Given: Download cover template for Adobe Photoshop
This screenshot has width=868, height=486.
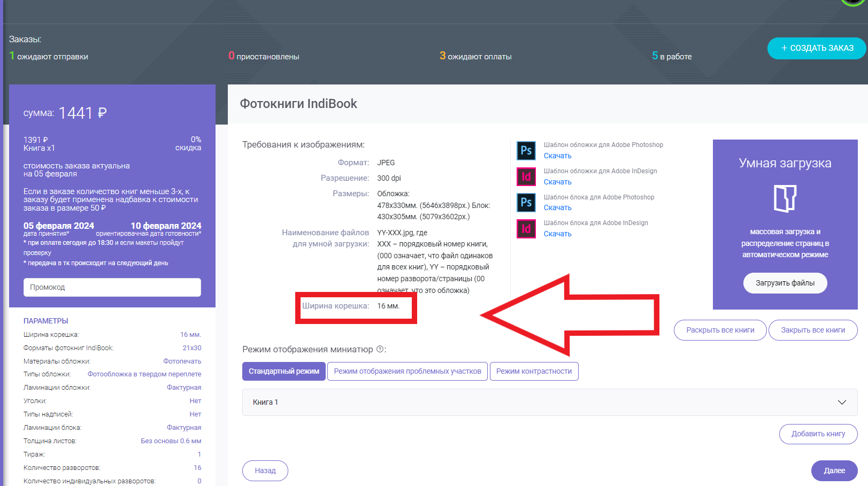Looking at the screenshot, I should [557, 156].
